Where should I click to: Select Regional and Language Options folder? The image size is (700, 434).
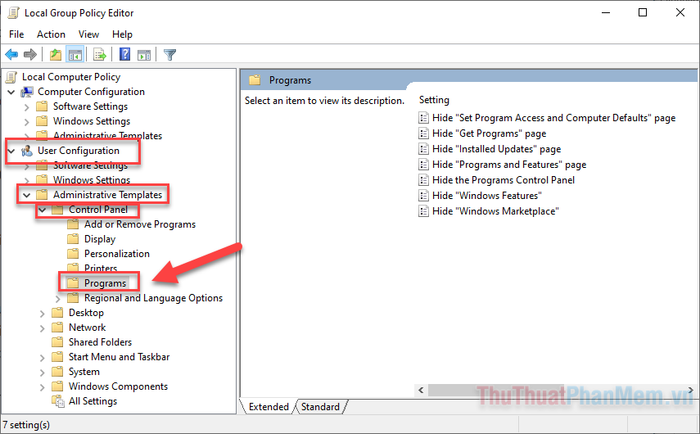tap(153, 298)
